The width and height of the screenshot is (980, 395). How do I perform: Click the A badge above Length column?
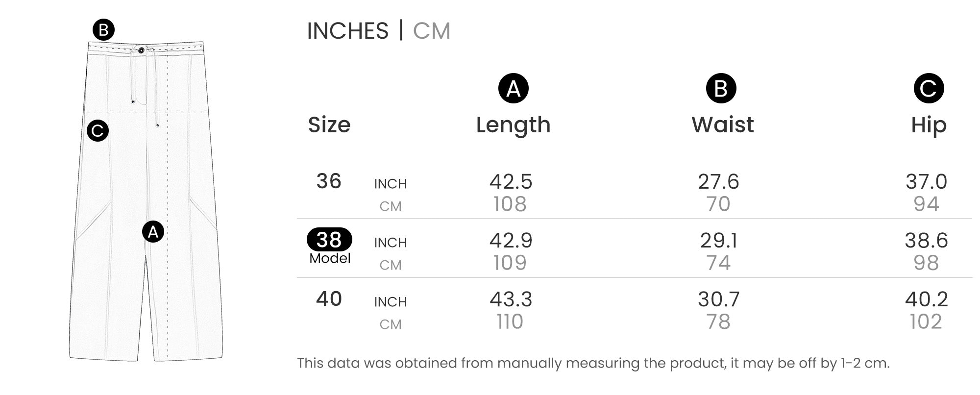[513, 89]
